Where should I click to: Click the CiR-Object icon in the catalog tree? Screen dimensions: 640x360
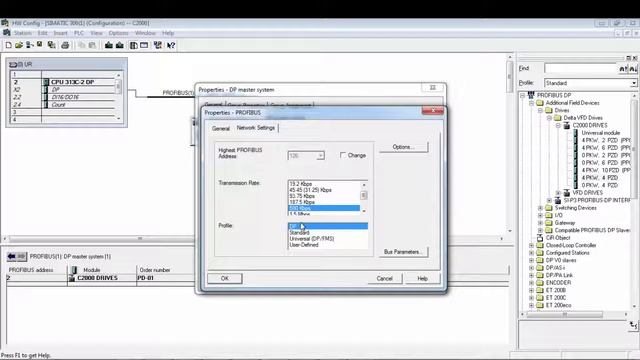point(540,238)
